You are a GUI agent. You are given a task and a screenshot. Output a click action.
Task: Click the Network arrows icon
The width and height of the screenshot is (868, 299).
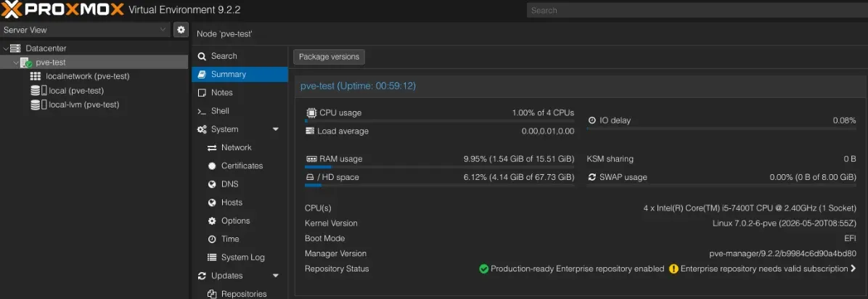click(212, 148)
